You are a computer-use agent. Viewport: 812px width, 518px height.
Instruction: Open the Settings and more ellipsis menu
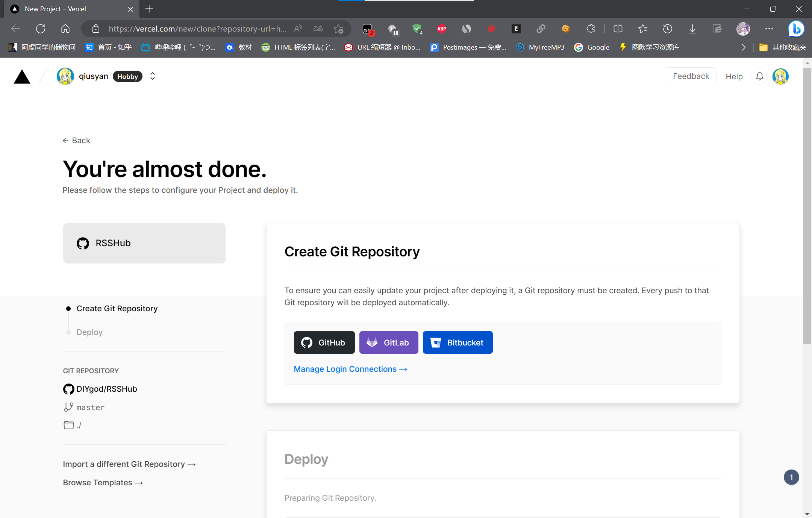click(769, 29)
